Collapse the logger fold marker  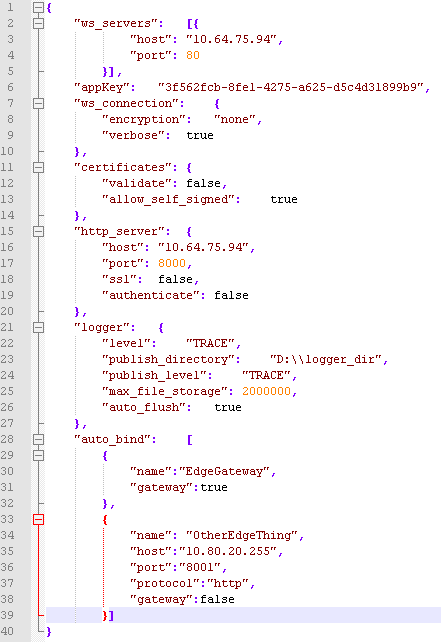tap(38, 327)
